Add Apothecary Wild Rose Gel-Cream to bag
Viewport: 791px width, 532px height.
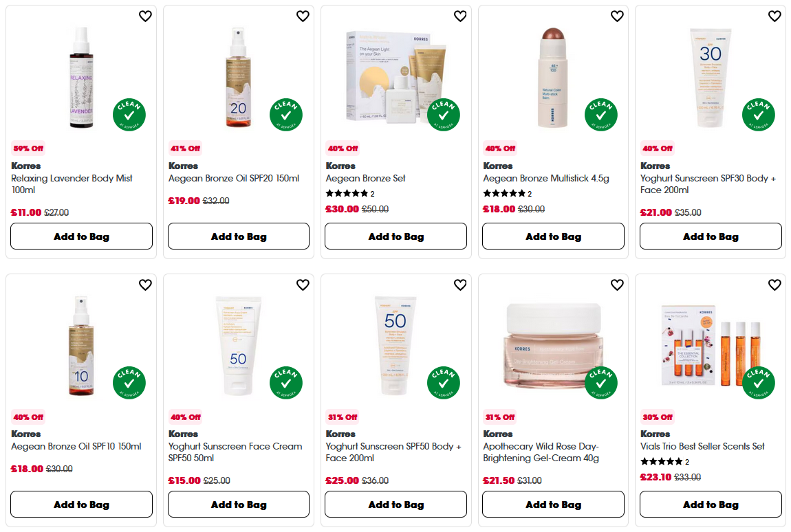(553, 504)
